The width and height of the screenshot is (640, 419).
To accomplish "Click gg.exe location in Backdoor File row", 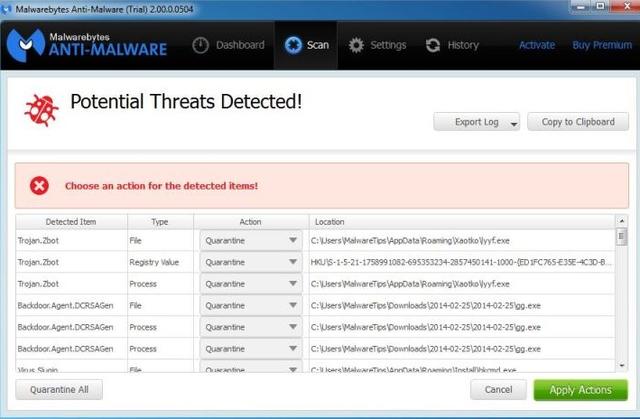I will coord(426,305).
